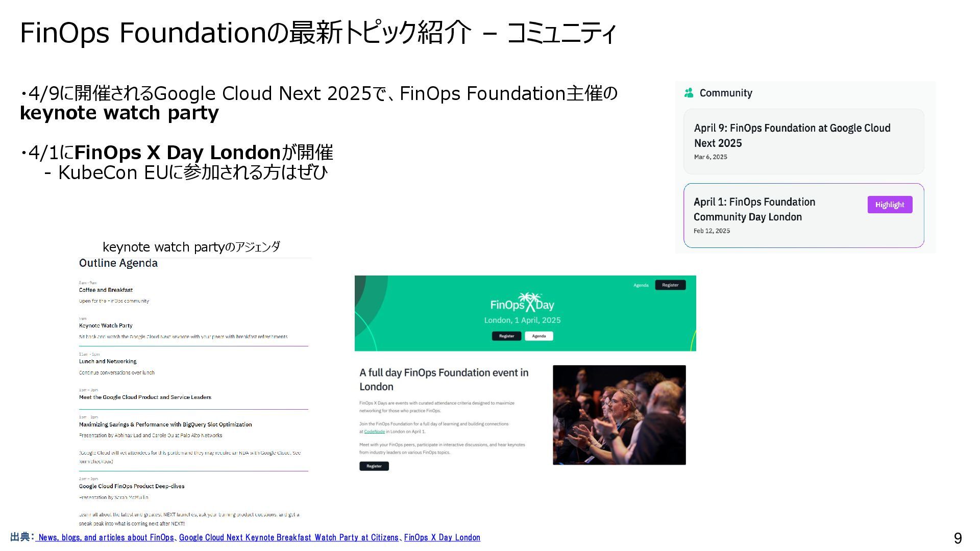
Task: Click the 'FinOps X Day London' bold bullet text
Action: click(178, 153)
